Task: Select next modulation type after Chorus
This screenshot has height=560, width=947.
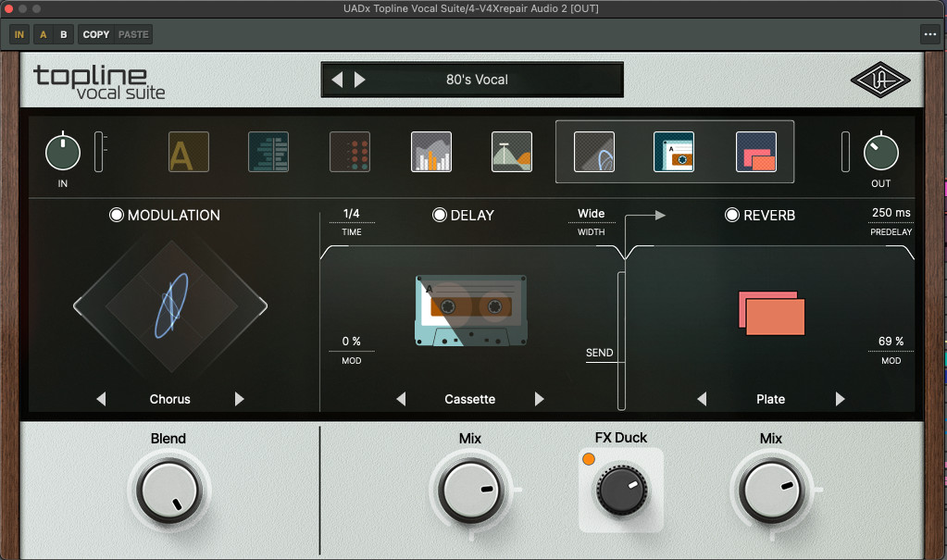Action: pyautogui.click(x=239, y=399)
